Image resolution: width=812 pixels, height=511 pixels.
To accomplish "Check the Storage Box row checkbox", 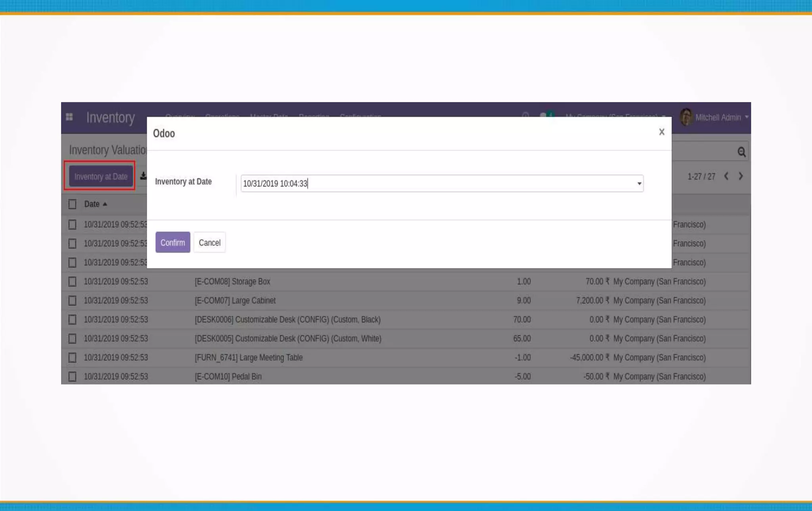I will 72,282.
